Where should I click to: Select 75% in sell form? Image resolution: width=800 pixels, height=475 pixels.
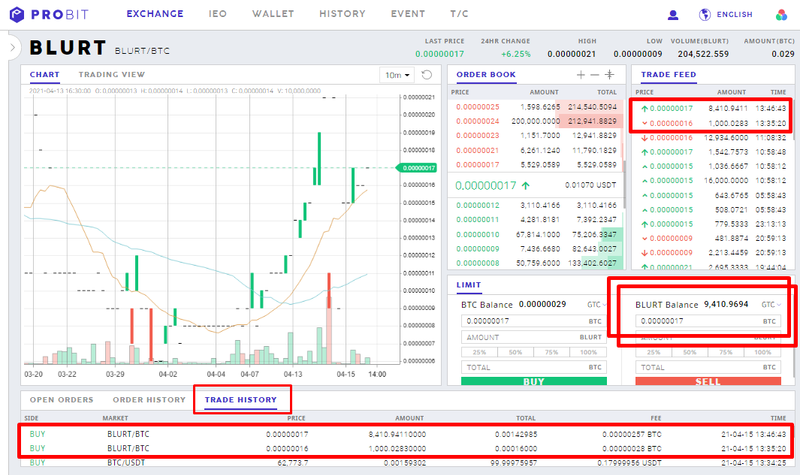pyautogui.click(x=726, y=352)
